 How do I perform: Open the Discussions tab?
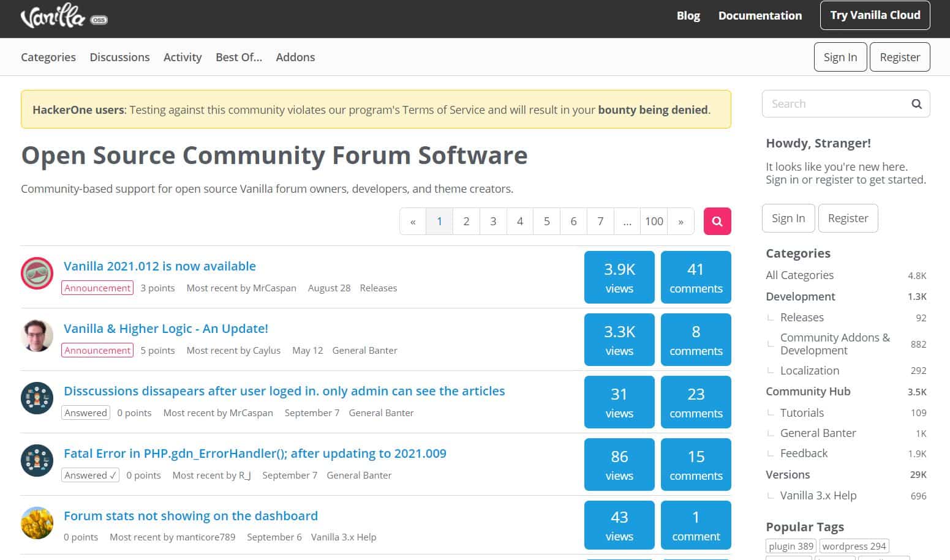[x=119, y=57]
